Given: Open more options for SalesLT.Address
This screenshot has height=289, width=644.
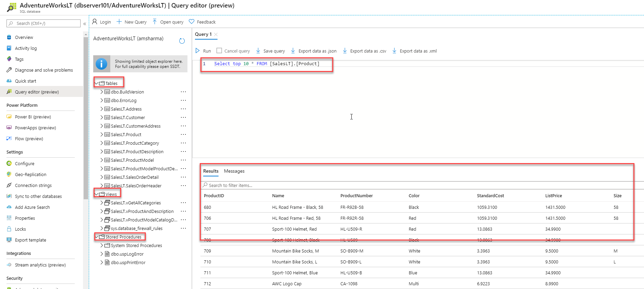Looking at the screenshot, I should [183, 109].
